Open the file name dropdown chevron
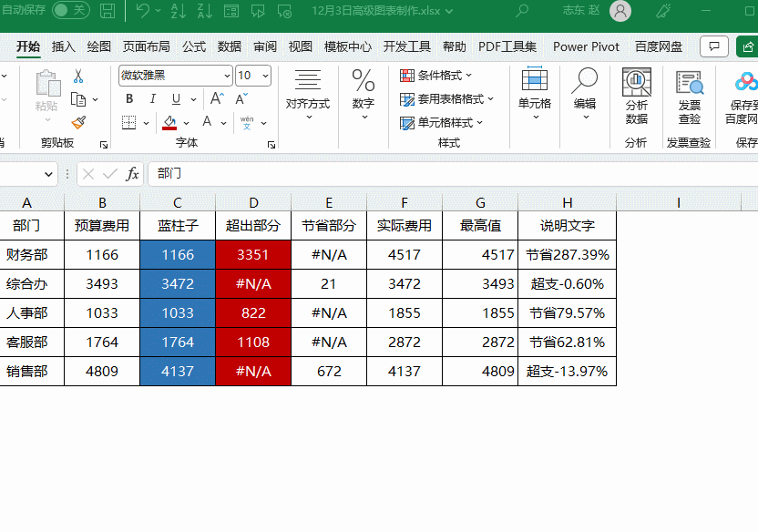Viewport: 758px width, 532px height. [449, 11]
